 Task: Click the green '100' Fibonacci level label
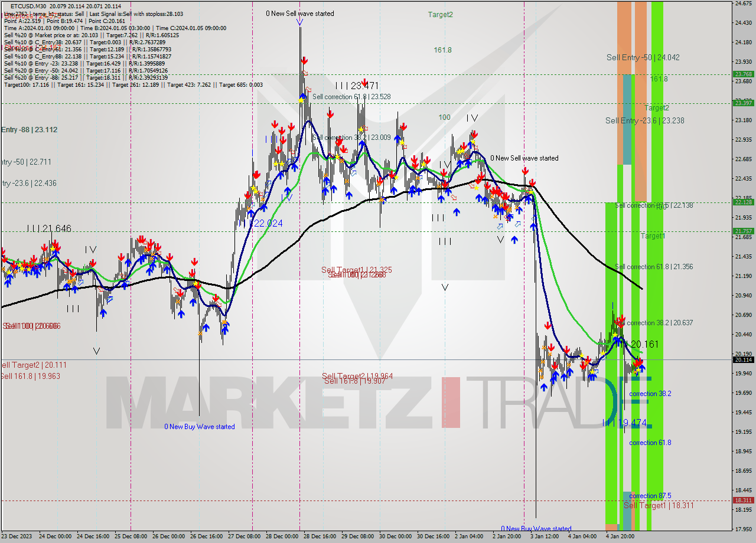444,117
